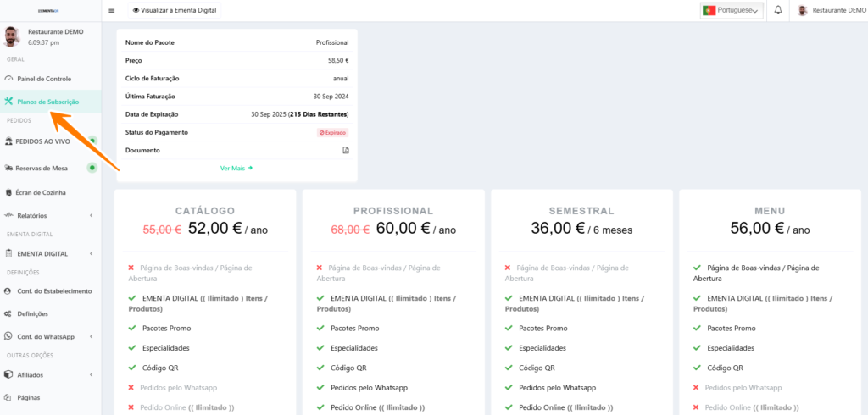The image size is (868, 415).
Task: Click the document file icon
Action: pyautogui.click(x=345, y=150)
